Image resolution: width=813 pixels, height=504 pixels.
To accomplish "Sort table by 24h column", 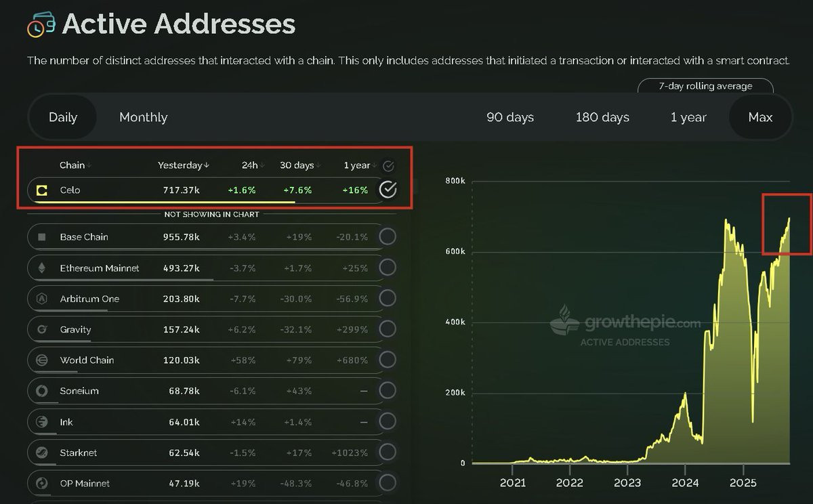I will tap(253, 165).
